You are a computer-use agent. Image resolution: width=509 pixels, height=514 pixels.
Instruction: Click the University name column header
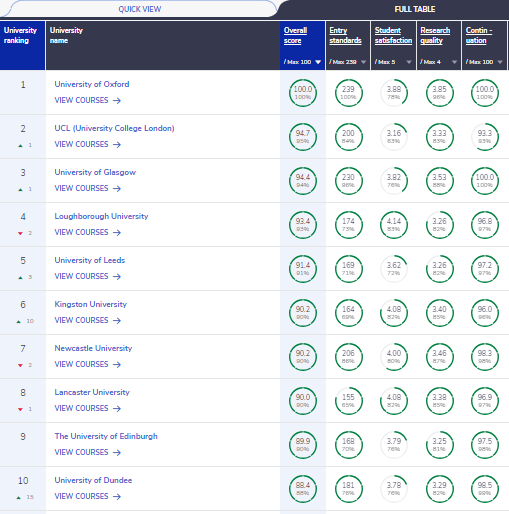(163, 45)
